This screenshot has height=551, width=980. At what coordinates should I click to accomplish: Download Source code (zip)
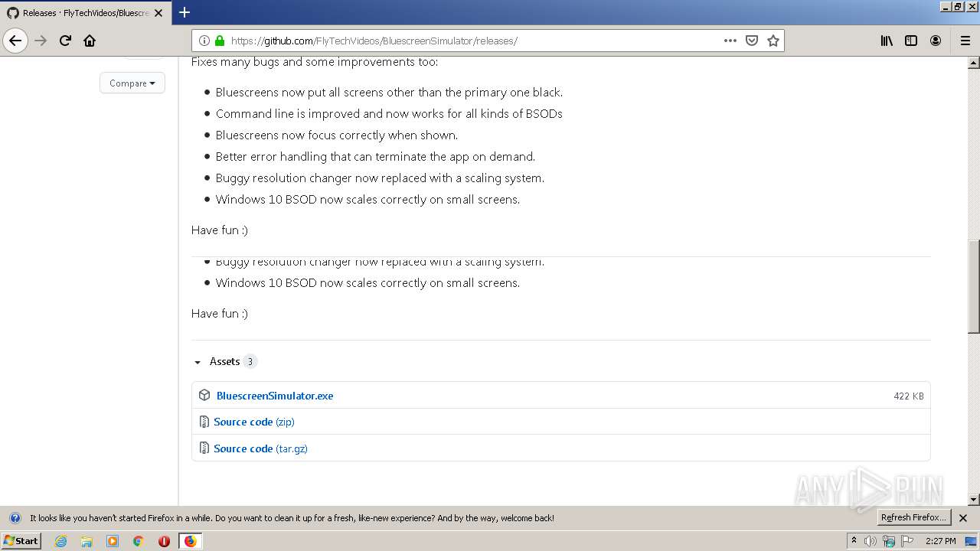pyautogui.click(x=254, y=422)
